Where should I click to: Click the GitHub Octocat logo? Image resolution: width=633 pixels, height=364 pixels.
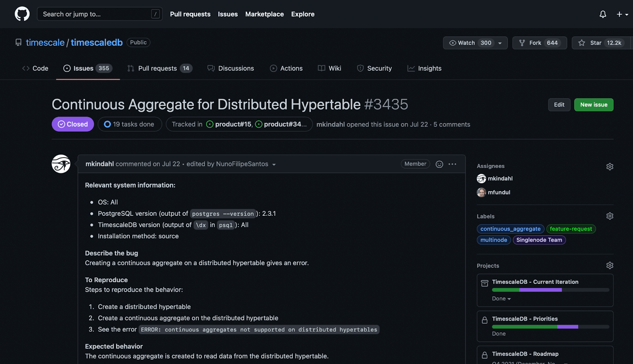coord(22,14)
